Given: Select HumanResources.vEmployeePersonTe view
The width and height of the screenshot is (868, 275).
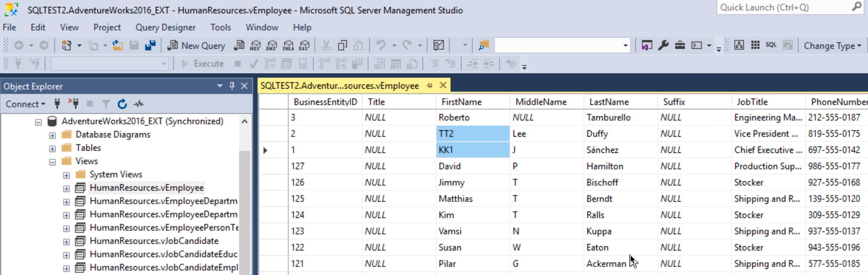Looking at the screenshot, I should coord(164,227).
